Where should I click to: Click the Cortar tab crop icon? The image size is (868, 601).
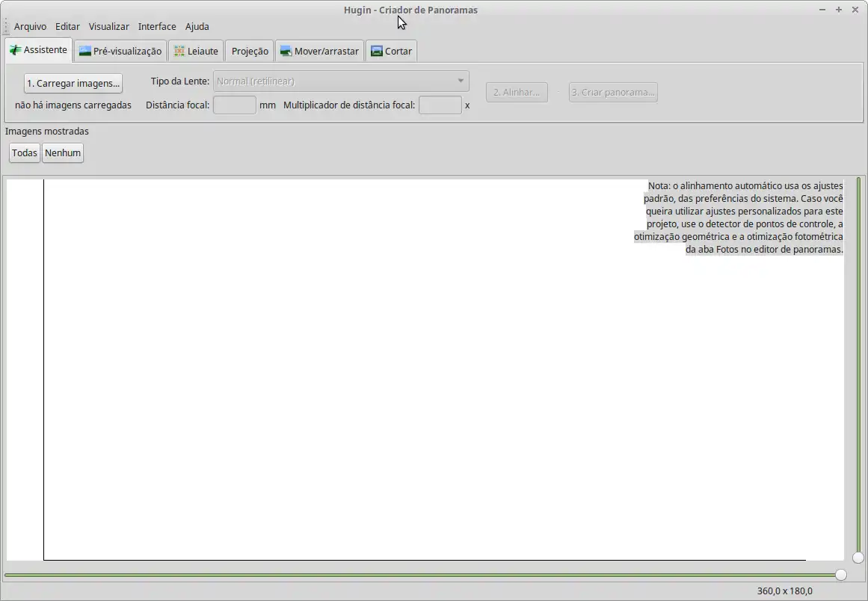(377, 52)
